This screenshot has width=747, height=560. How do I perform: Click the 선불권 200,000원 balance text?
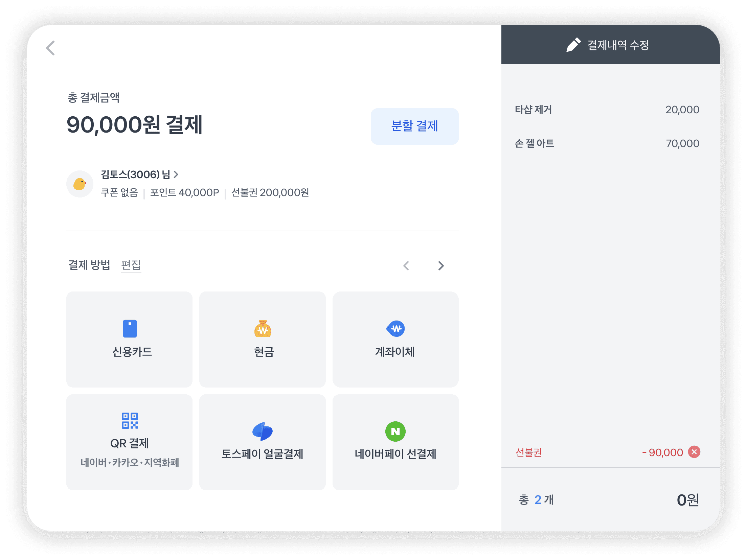[x=270, y=192]
